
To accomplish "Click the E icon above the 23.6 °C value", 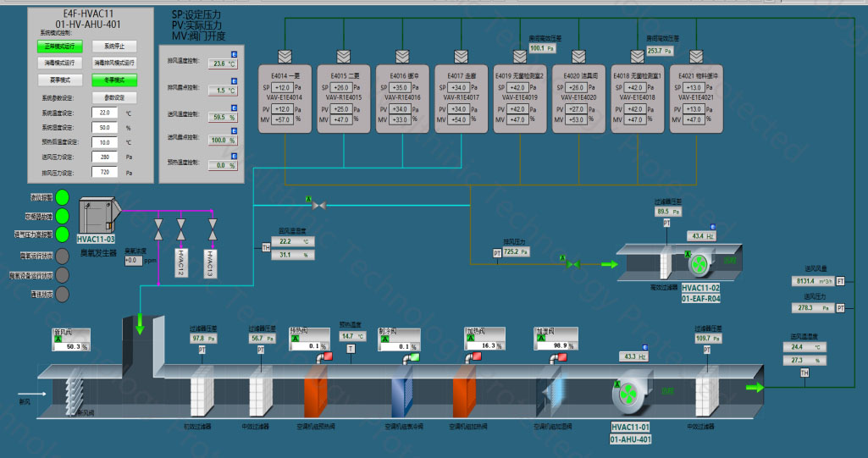I will tap(235, 54).
